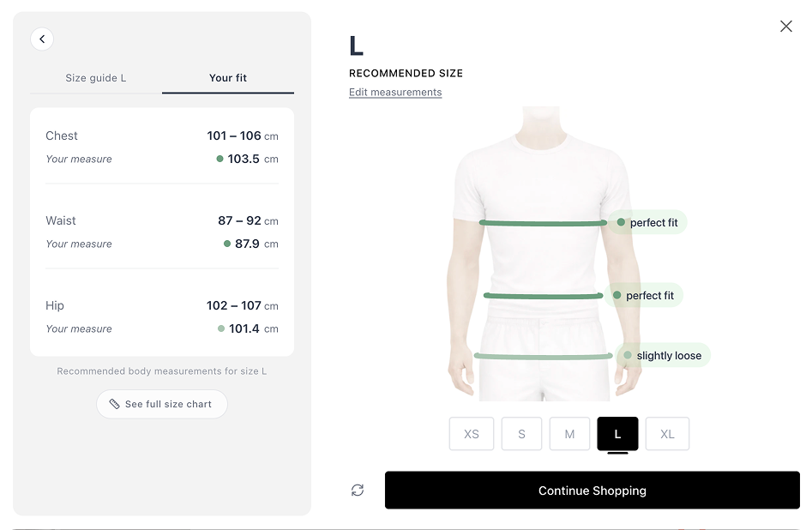Switch to the Your fit tab

[x=227, y=77]
